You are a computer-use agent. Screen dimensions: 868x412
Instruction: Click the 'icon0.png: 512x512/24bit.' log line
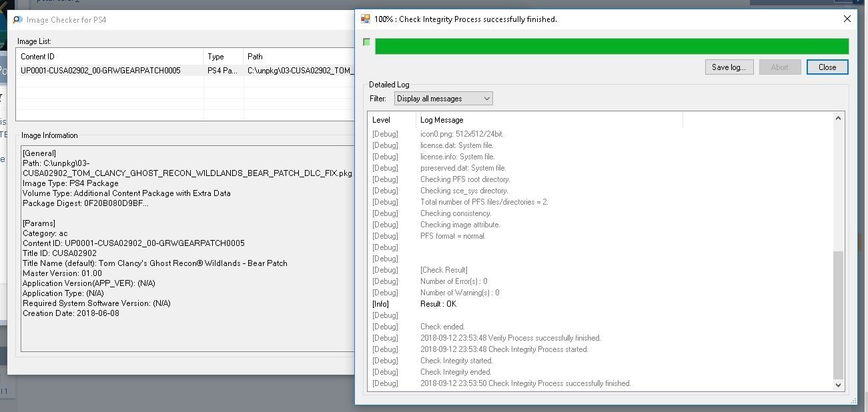[x=462, y=134]
